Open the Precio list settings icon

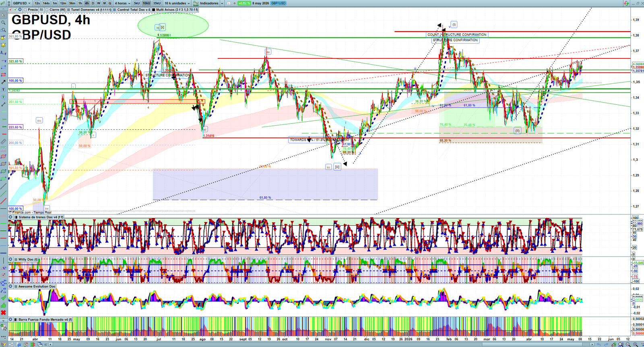click(41, 10)
